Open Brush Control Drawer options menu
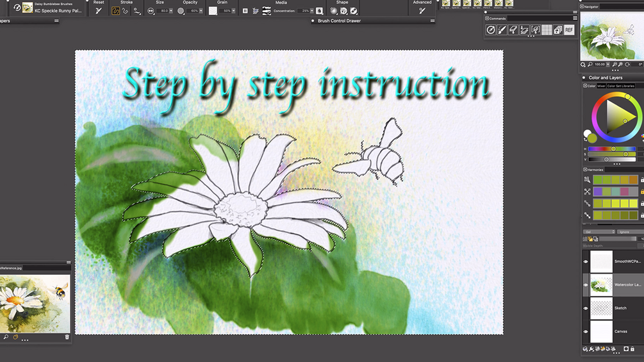This screenshot has width=644, height=362. point(432,21)
